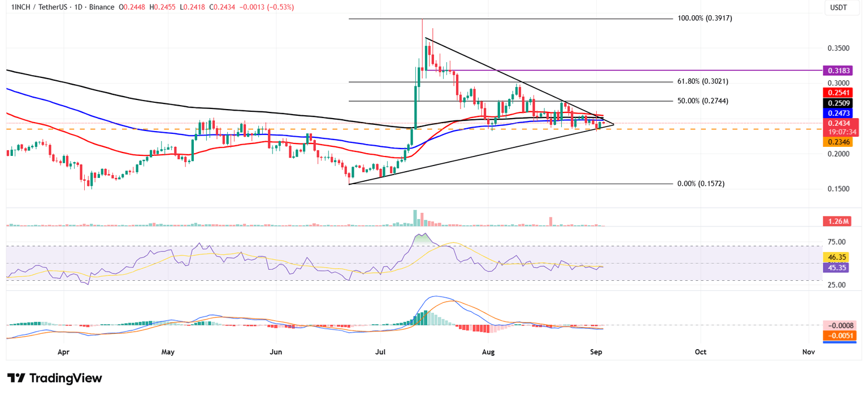Click the Sep label on the time axis
This screenshot has height=396, width=868.
596,351
